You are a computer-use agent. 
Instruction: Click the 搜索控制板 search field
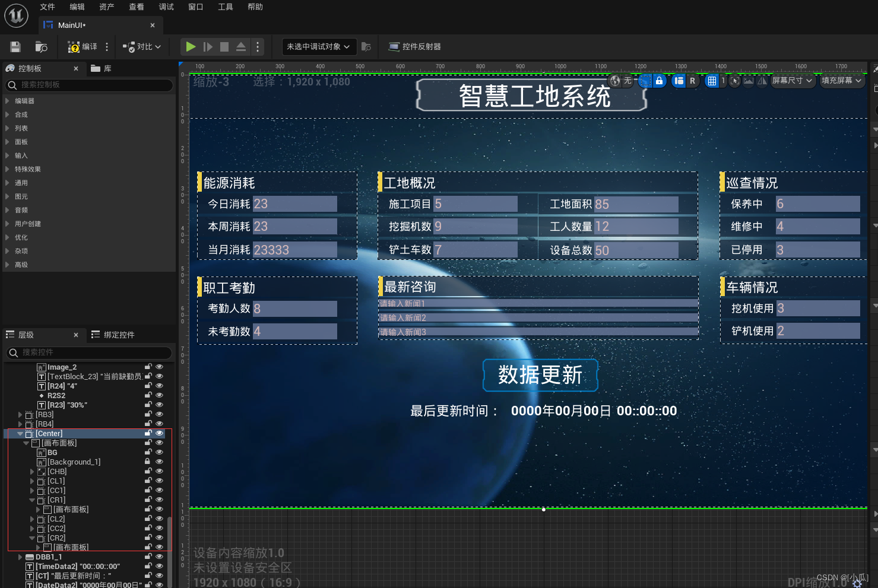[x=89, y=85]
